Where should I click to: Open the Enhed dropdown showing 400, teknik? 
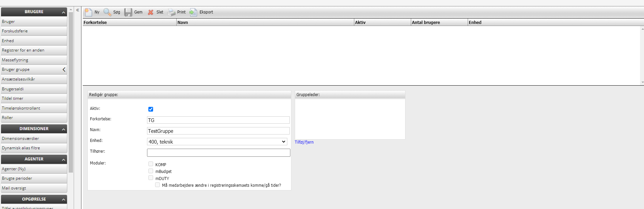[x=217, y=142]
